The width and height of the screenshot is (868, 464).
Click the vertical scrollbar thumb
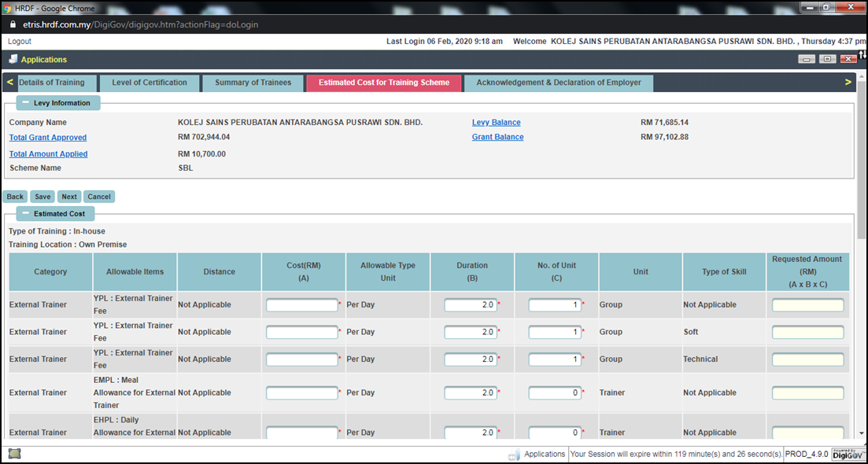(x=862, y=160)
